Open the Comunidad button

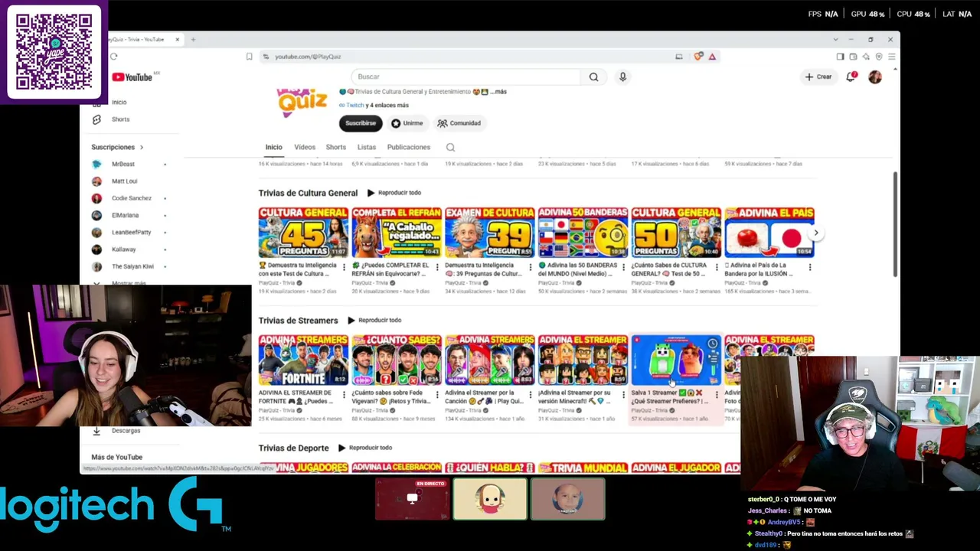459,123
